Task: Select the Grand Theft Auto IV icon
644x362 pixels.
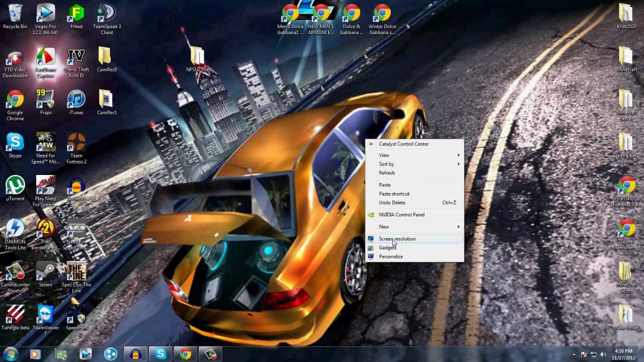Action: (76, 63)
